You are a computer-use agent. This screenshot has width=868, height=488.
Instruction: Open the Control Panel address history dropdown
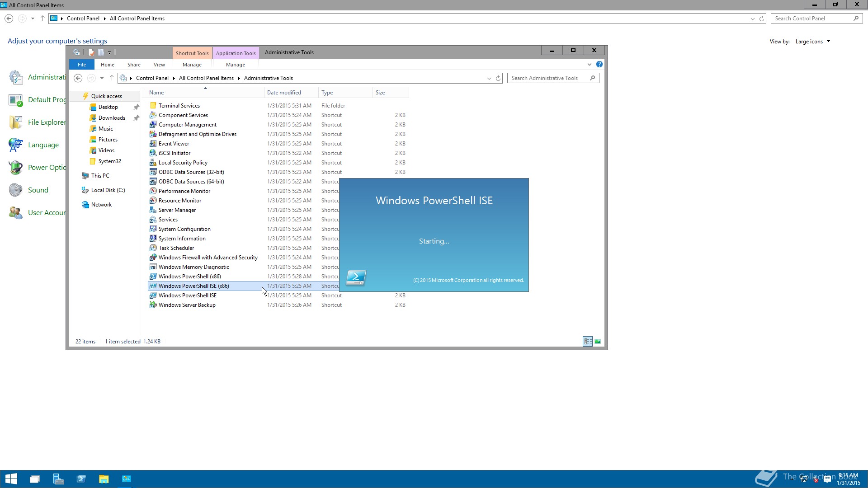click(752, 19)
